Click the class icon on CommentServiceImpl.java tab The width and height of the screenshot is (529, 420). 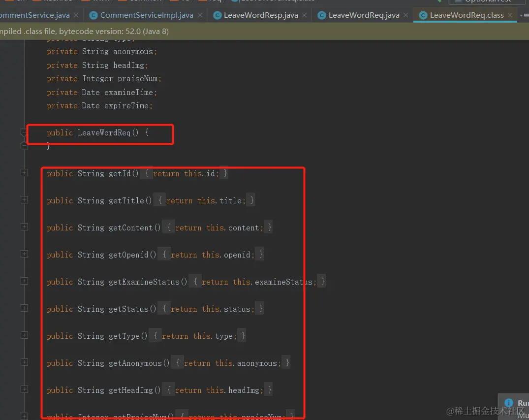tap(93, 15)
